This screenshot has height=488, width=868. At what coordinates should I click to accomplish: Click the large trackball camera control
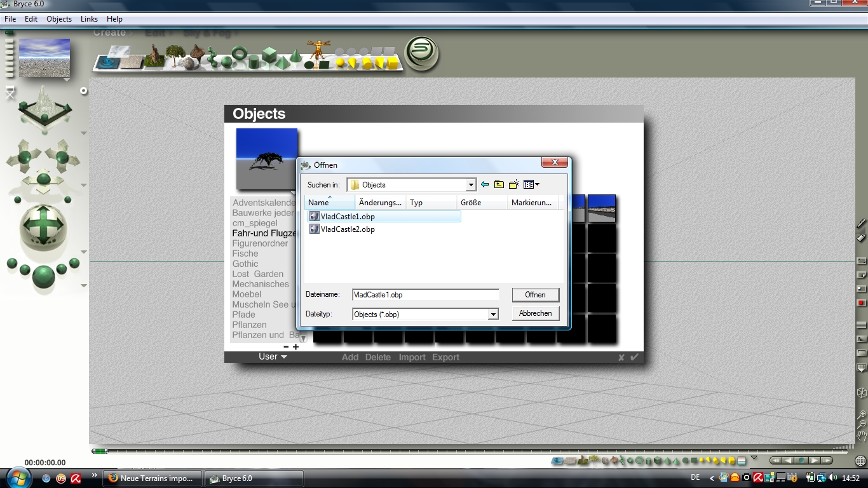43,228
